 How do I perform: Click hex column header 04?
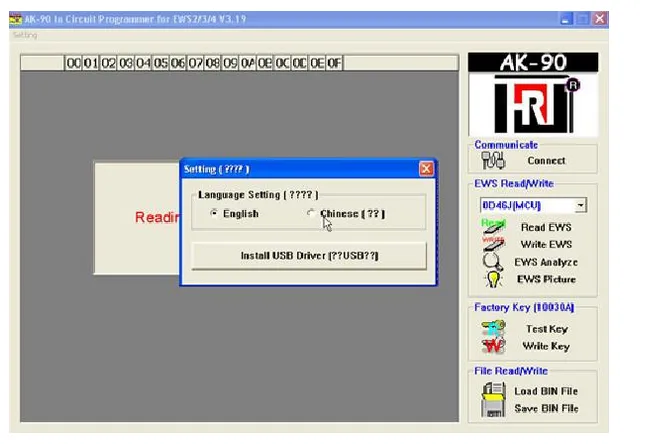143,63
